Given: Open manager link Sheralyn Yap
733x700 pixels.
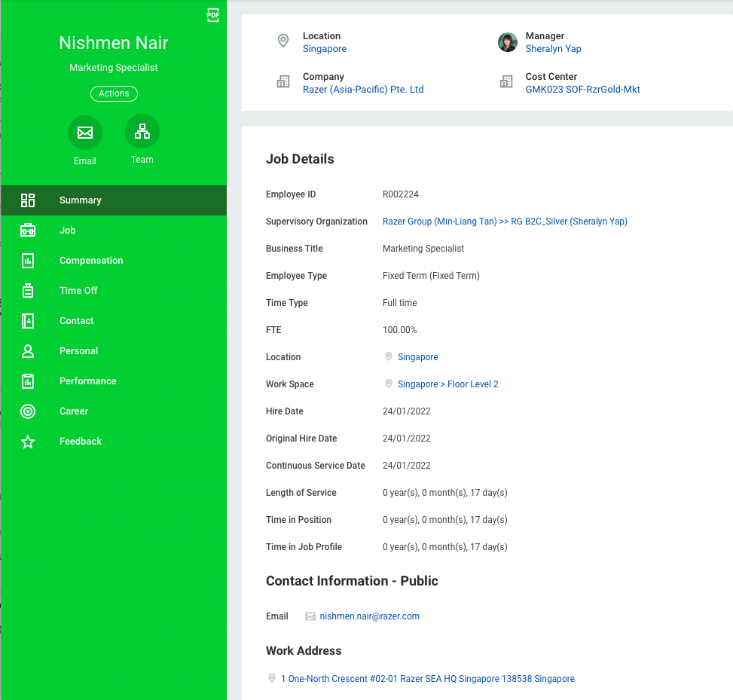Looking at the screenshot, I should 553,49.
